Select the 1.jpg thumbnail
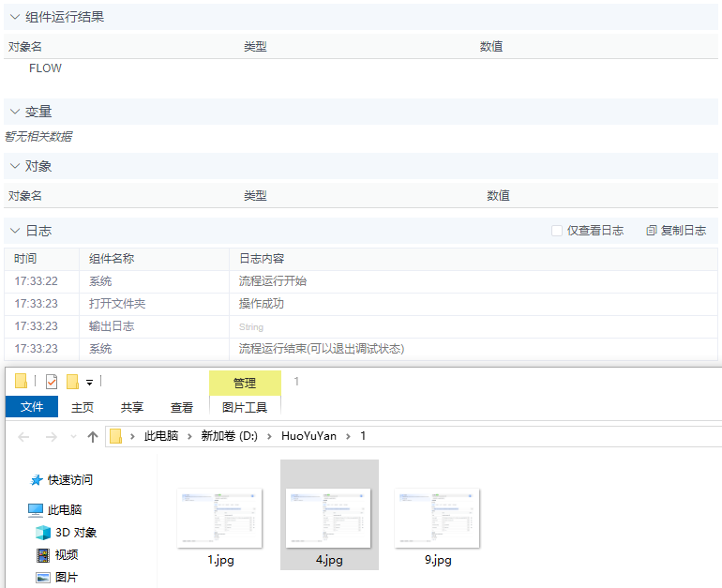This screenshot has height=588, width=722. (x=219, y=519)
